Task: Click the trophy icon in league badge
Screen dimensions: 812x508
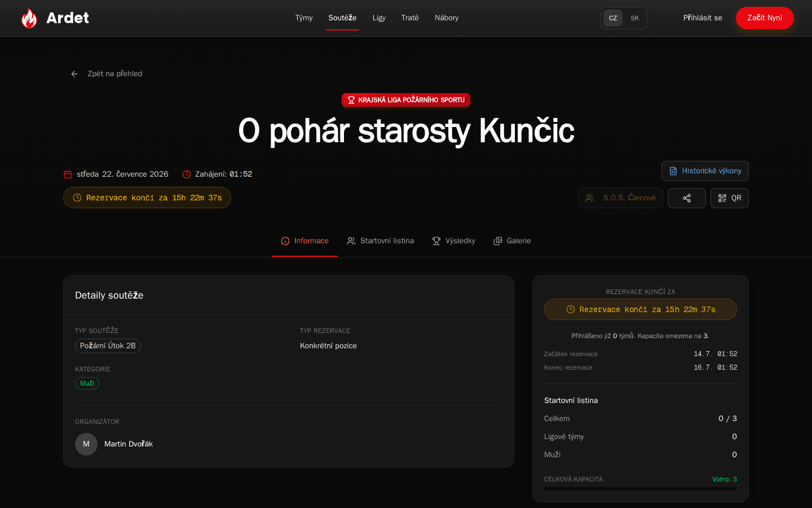Action: point(351,100)
